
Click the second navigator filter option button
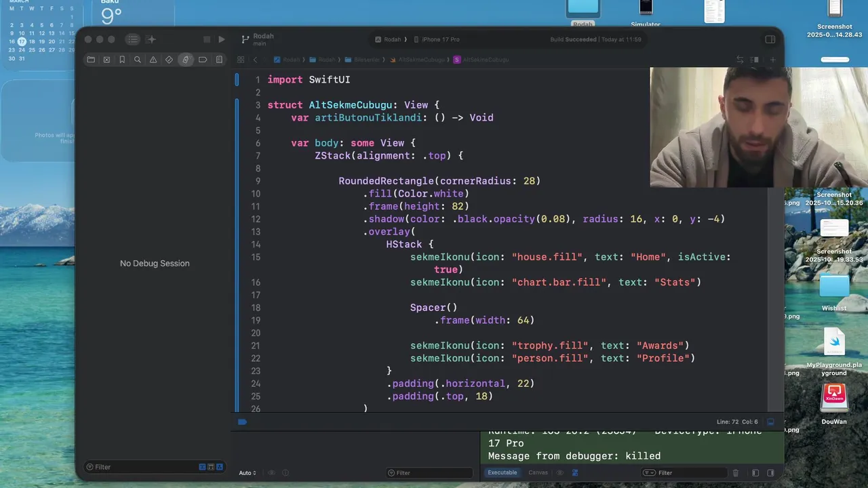coord(211,467)
